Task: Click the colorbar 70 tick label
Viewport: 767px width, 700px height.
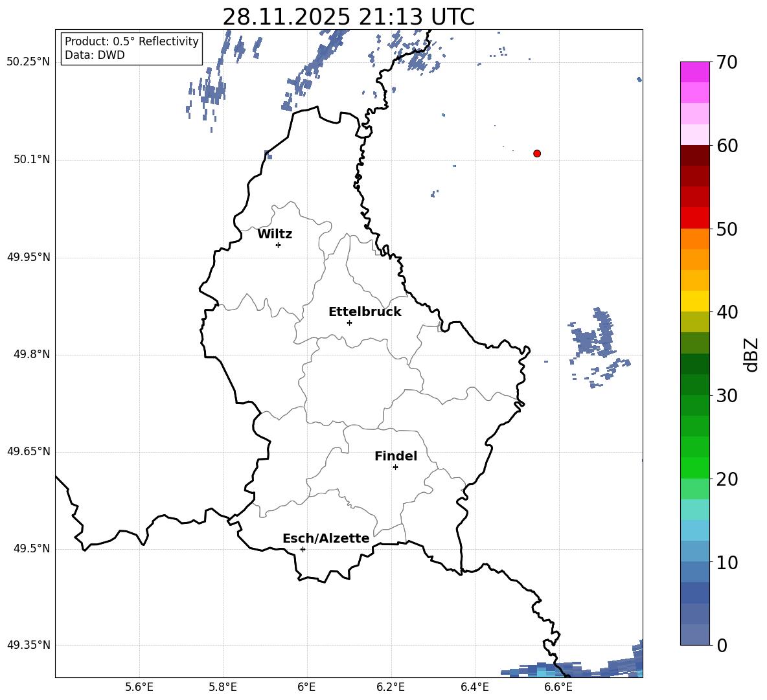Action: click(727, 62)
